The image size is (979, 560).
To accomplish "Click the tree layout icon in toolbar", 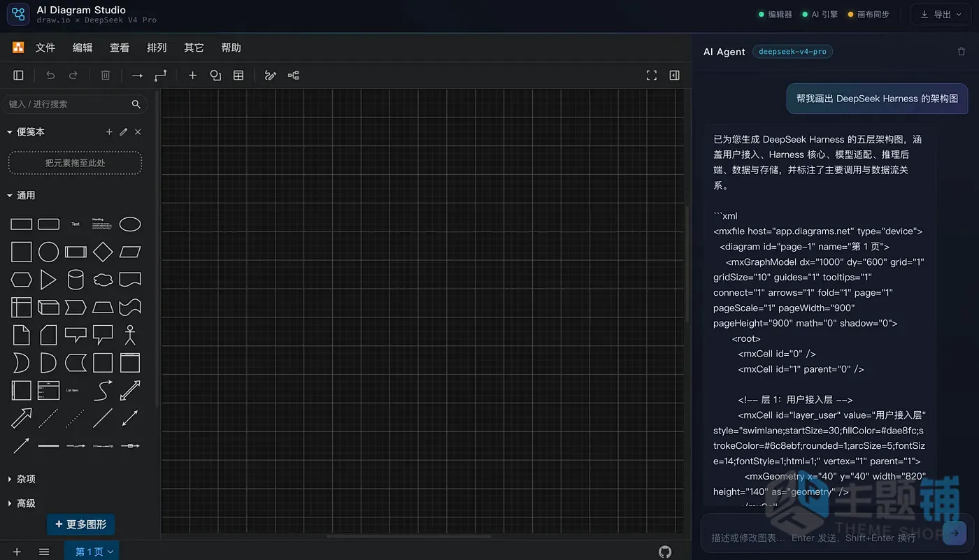I will (x=294, y=76).
